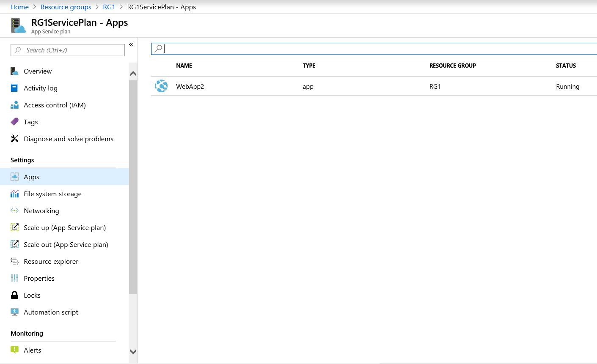This screenshot has height=364, width=597.
Task: Open the Locks padlock icon
Action: point(15,295)
